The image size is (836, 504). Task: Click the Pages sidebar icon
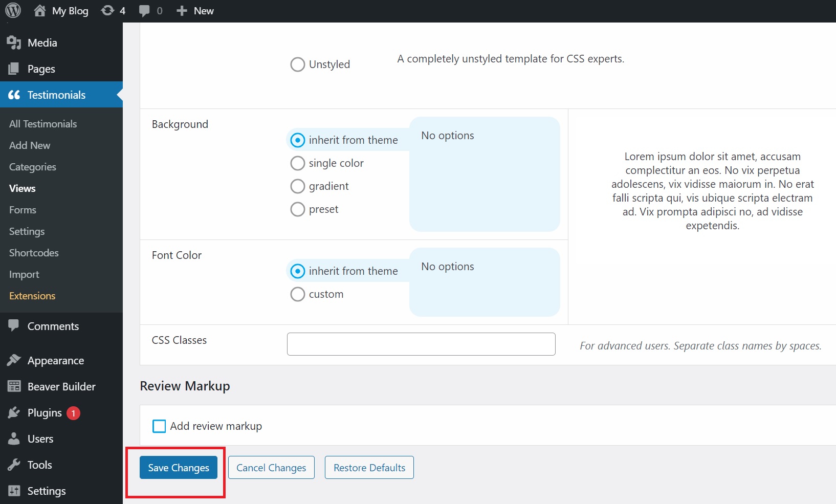click(14, 69)
